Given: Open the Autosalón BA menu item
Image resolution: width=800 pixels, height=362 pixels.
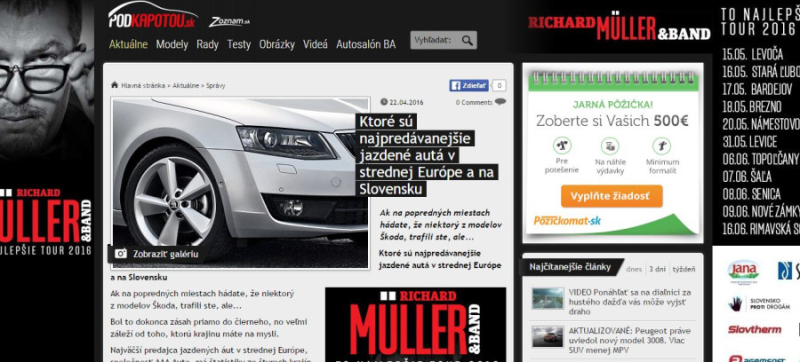Looking at the screenshot, I should tap(366, 44).
